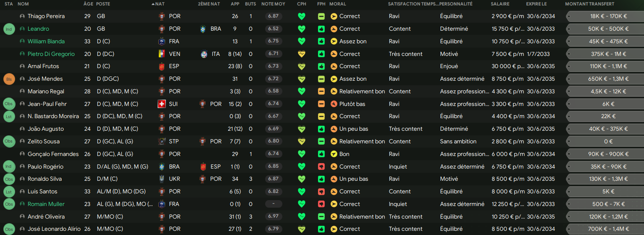Click Paulo Rogério's red match fitness icon
644x235 pixels.
tap(321, 166)
